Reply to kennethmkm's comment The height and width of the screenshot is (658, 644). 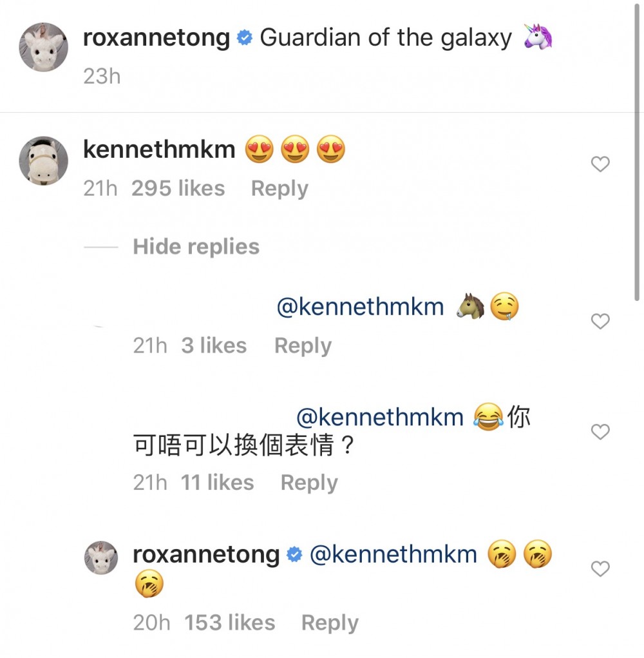[279, 188]
